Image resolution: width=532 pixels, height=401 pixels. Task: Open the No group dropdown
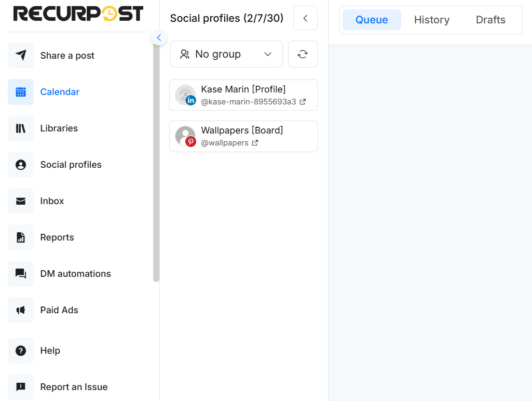click(x=226, y=54)
